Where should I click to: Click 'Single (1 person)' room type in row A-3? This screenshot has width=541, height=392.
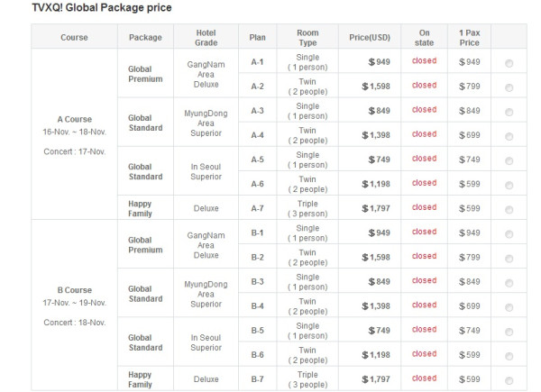(307, 111)
